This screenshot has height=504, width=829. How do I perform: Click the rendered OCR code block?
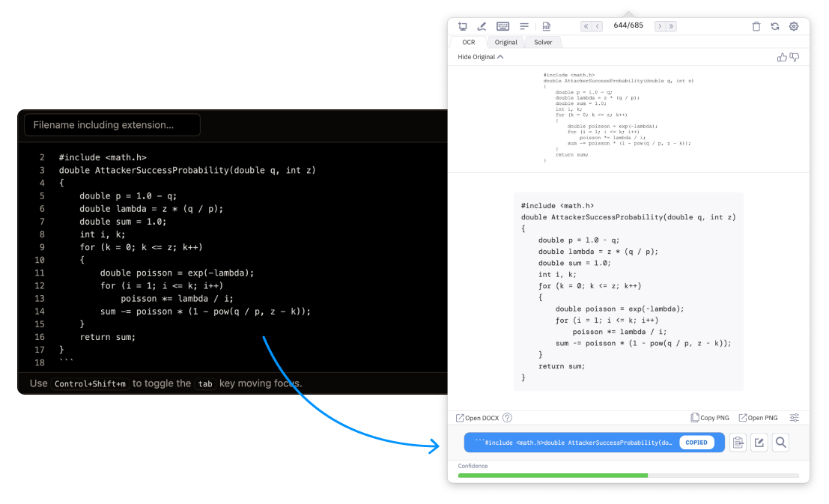click(628, 291)
